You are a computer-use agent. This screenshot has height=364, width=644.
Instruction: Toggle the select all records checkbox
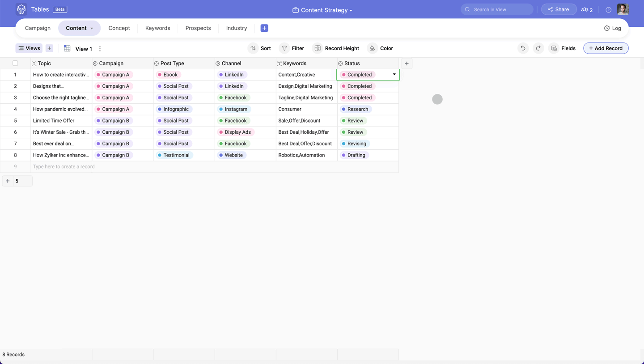(x=15, y=63)
